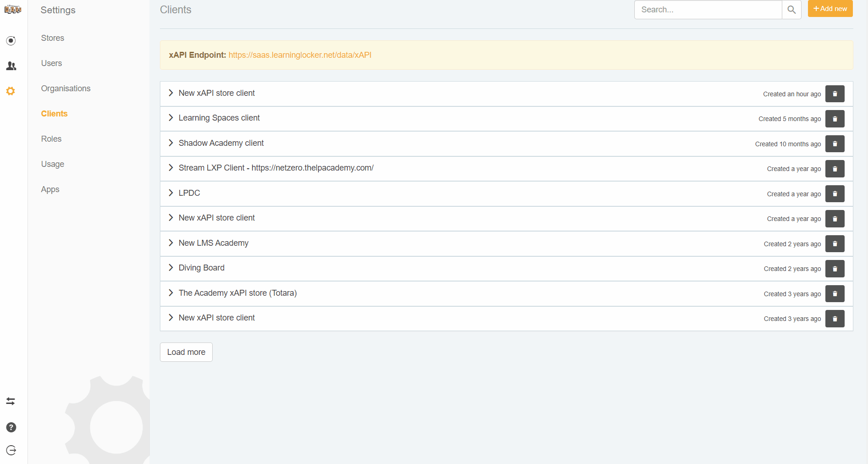The height and width of the screenshot is (464, 868).
Task: Expand The Academy xAPI store (Totara) row
Action: coord(171,293)
